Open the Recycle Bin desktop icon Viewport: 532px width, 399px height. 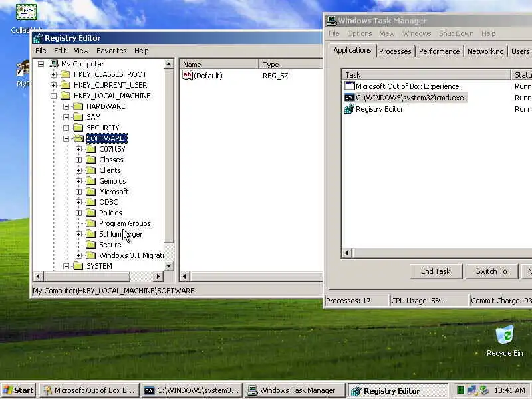(505, 335)
